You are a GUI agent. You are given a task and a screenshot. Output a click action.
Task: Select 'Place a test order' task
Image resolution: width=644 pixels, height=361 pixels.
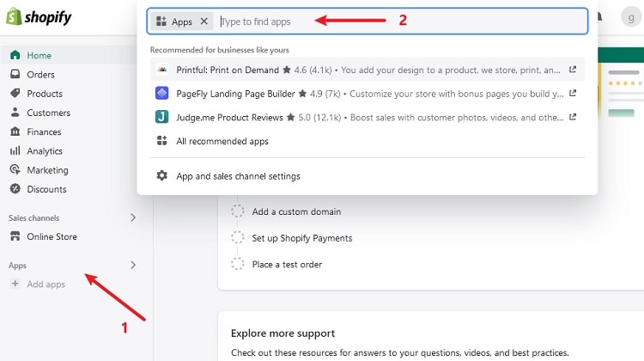coord(287,265)
